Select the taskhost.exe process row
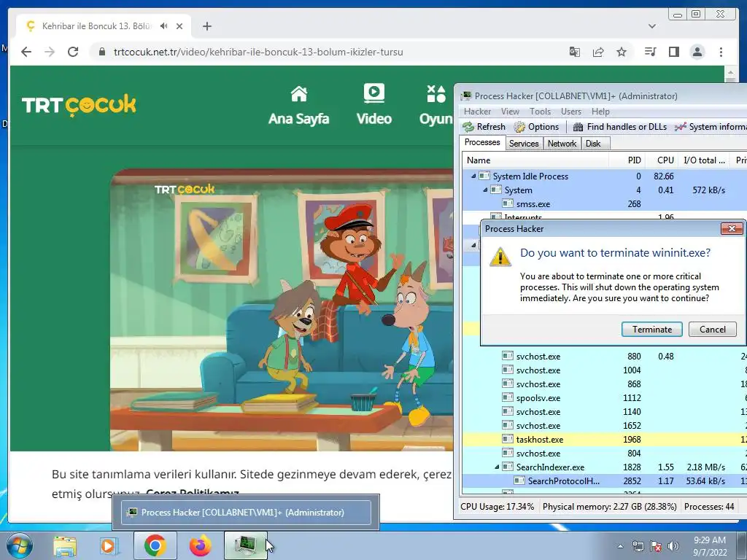This screenshot has width=747, height=560. (605, 440)
